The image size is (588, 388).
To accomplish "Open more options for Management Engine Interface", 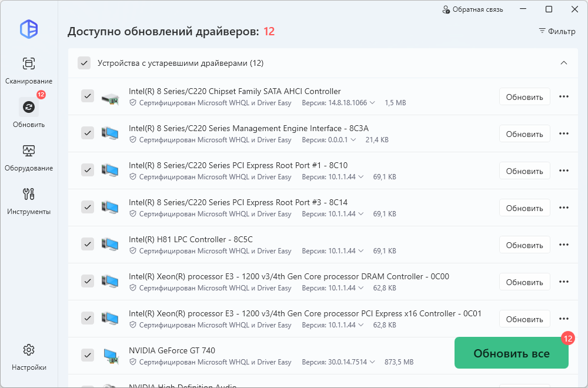I will coord(564,133).
